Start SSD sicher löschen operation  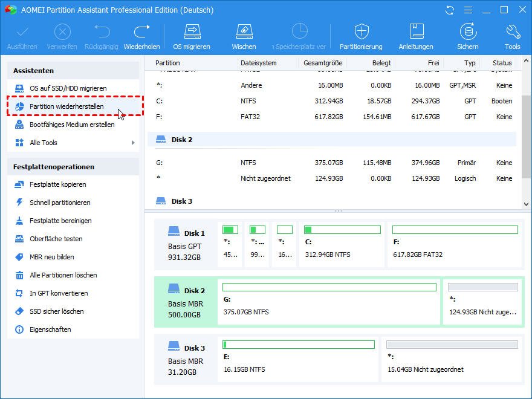56,311
